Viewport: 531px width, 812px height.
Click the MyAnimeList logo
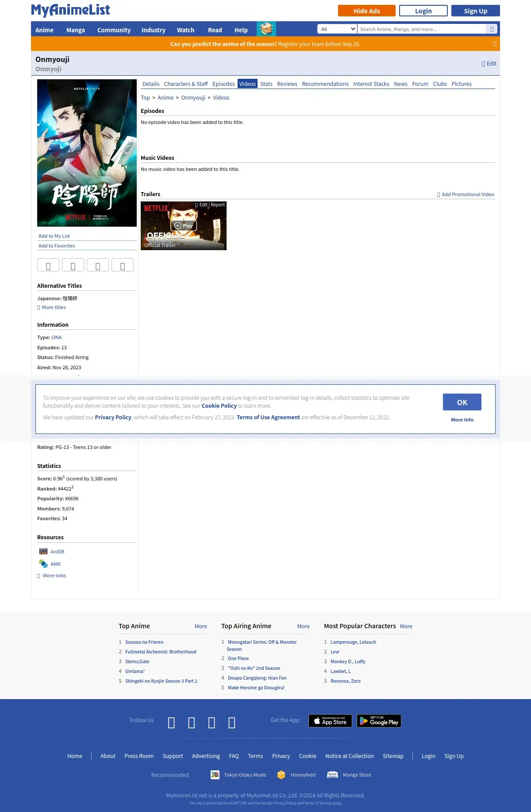(70, 10)
